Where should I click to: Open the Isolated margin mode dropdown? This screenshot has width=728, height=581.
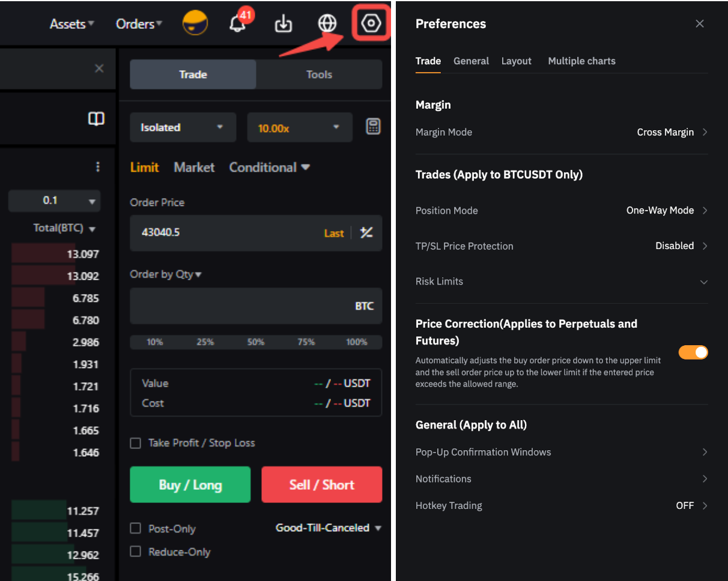tap(182, 127)
